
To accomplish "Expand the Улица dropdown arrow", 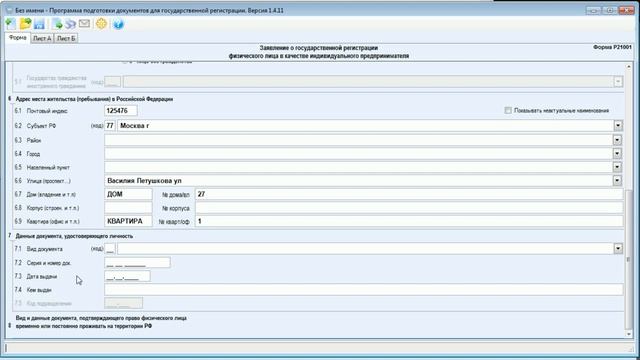I will [617, 180].
